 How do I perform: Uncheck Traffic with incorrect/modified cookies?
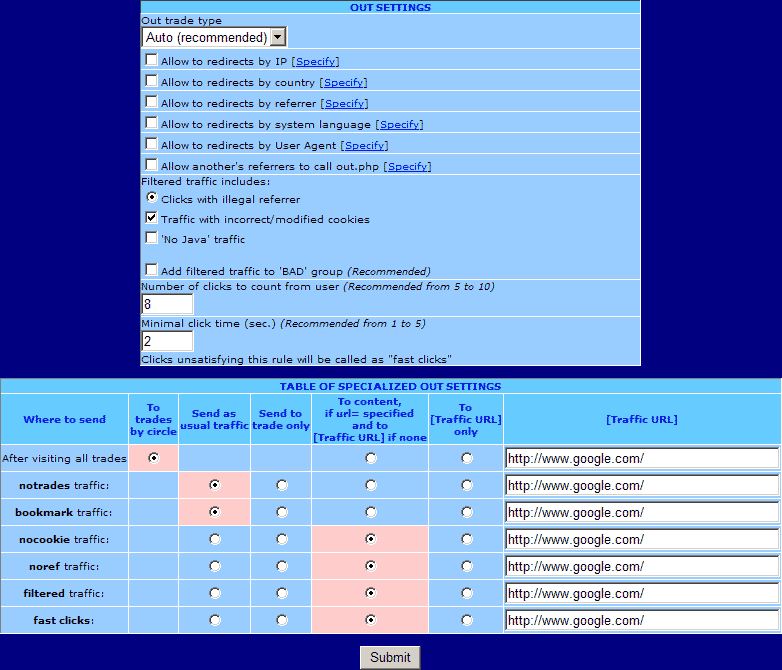click(151, 218)
